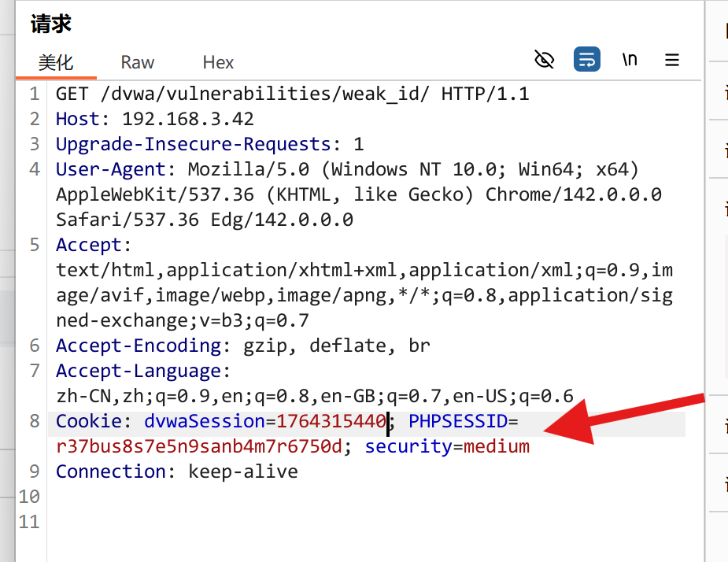This screenshot has height=562, width=728.
Task: Click the Upgrade-Insecure-Requests header name
Action: (193, 145)
